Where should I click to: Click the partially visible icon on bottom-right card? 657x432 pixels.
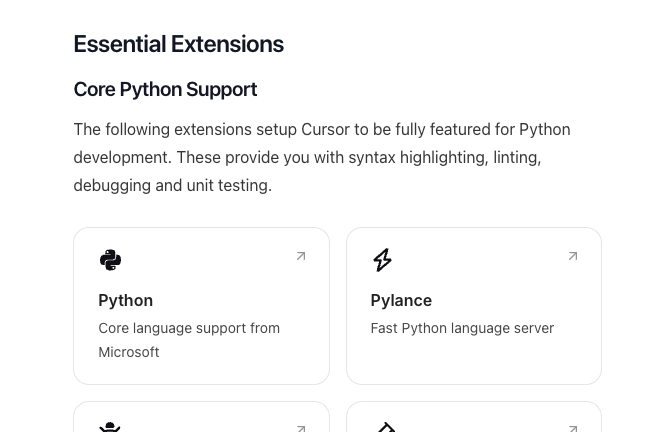tap(386, 427)
